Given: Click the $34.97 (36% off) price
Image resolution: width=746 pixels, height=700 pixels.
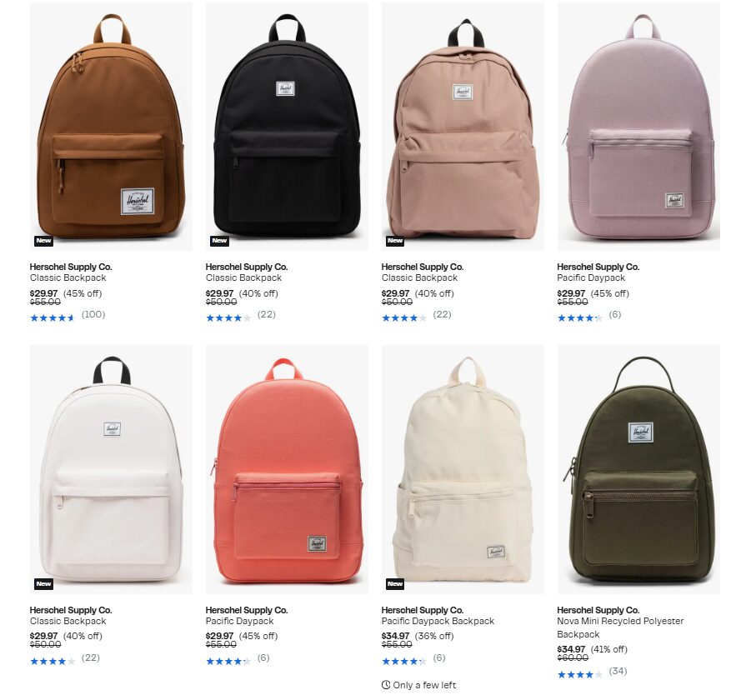Looking at the screenshot, I should (x=418, y=636).
